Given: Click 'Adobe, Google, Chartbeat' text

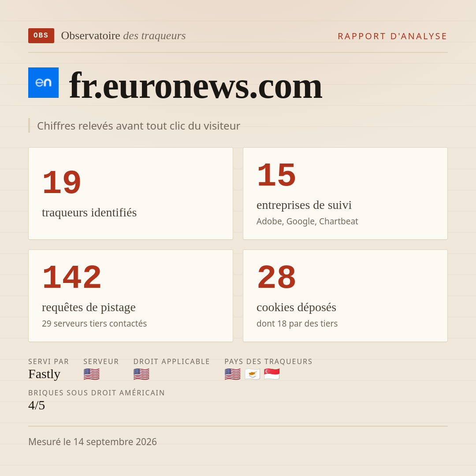Looking at the screenshot, I should [307, 221].
